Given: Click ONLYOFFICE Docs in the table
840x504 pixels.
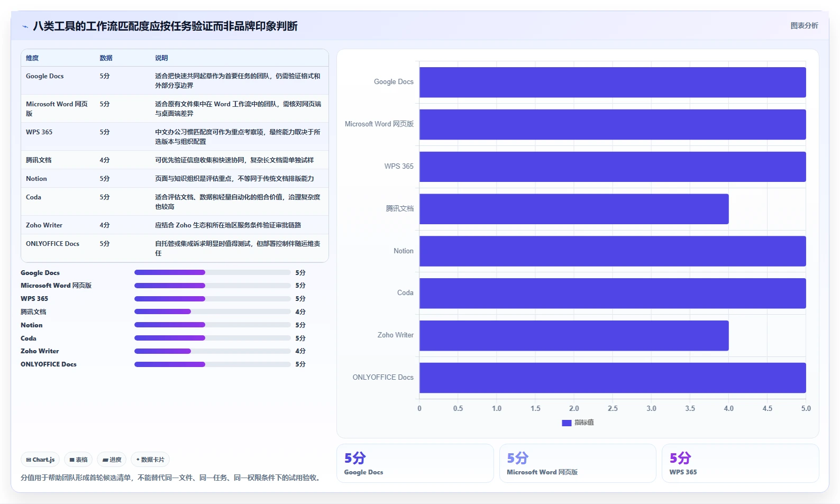Looking at the screenshot, I should pyautogui.click(x=52, y=244).
